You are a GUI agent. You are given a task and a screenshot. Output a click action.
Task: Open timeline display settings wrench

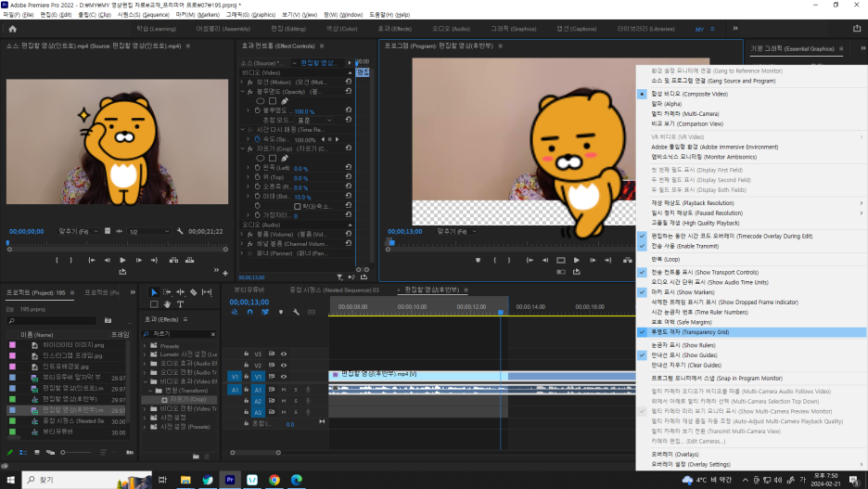point(296,313)
